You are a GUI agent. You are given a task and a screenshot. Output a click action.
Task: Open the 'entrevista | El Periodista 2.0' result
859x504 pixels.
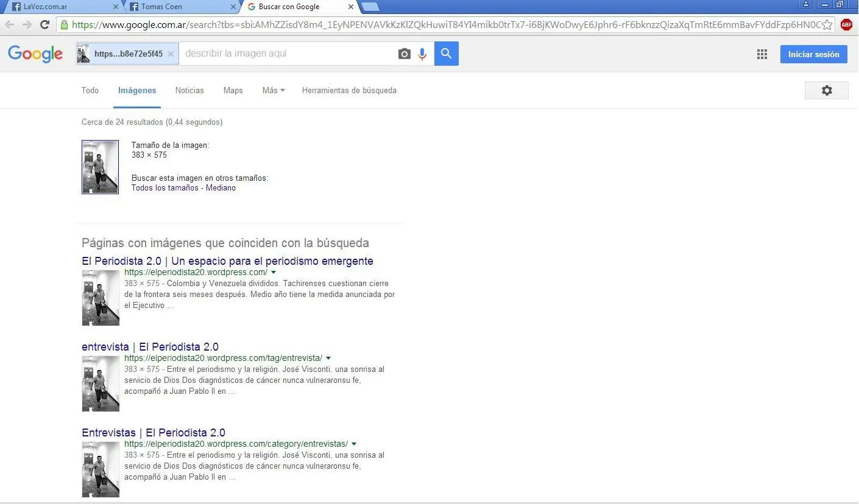pos(150,347)
